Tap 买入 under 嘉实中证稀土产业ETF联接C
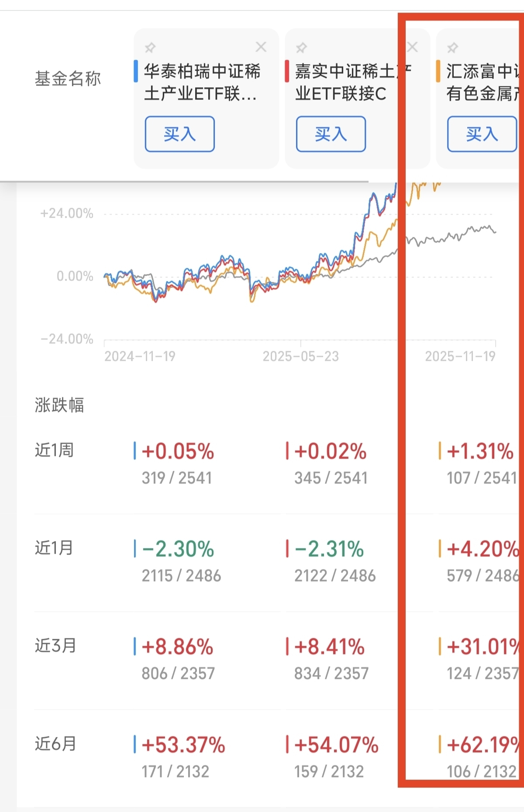This screenshot has height=812, width=524. coord(331,134)
